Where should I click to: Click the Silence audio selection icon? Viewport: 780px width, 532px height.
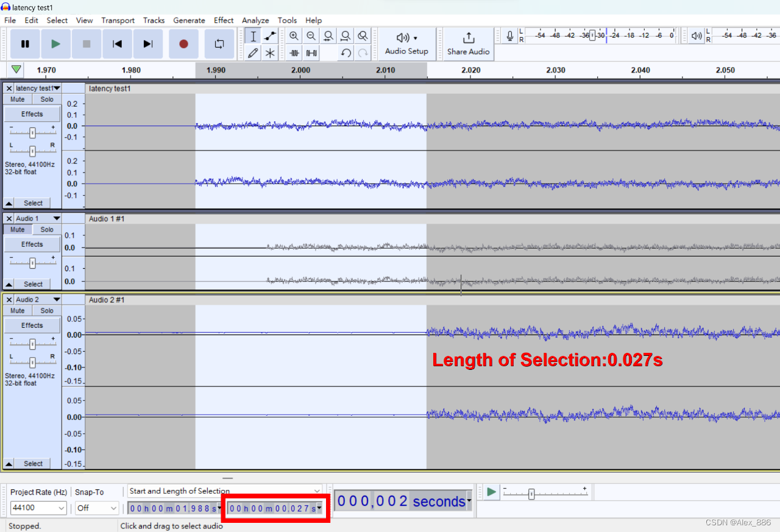click(311, 53)
